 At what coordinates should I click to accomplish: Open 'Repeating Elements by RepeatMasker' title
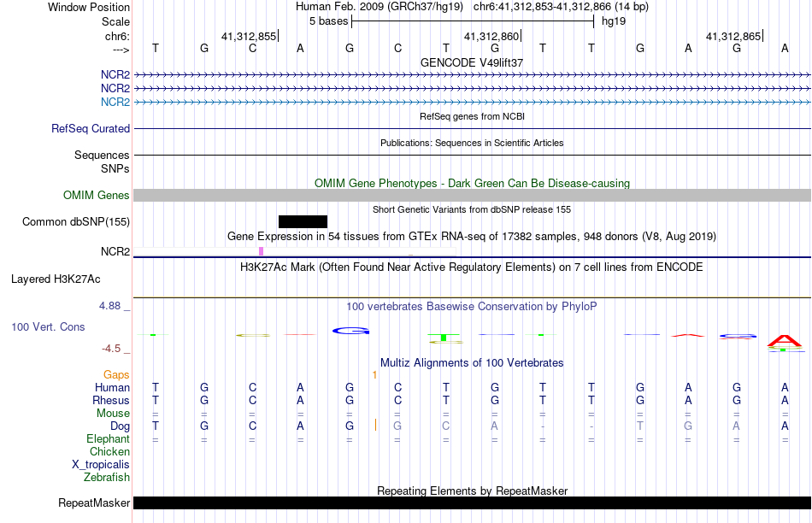[x=472, y=491]
